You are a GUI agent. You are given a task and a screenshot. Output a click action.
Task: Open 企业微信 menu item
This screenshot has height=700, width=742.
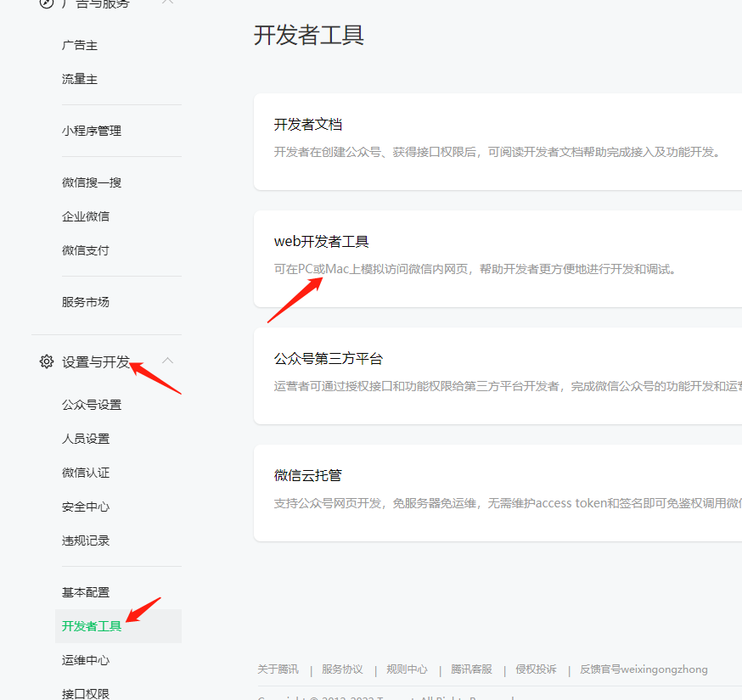coord(86,216)
